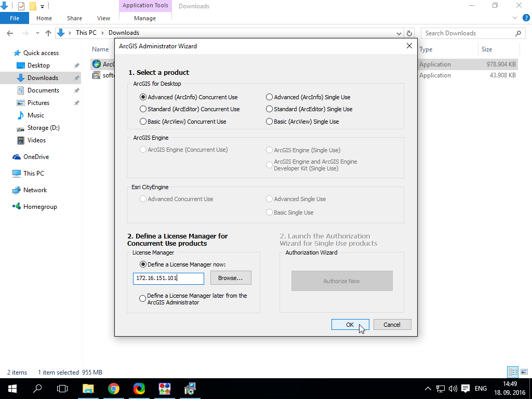The image size is (532, 399).
Task: Click Downloads in the address breadcrumb
Action: pos(124,33)
